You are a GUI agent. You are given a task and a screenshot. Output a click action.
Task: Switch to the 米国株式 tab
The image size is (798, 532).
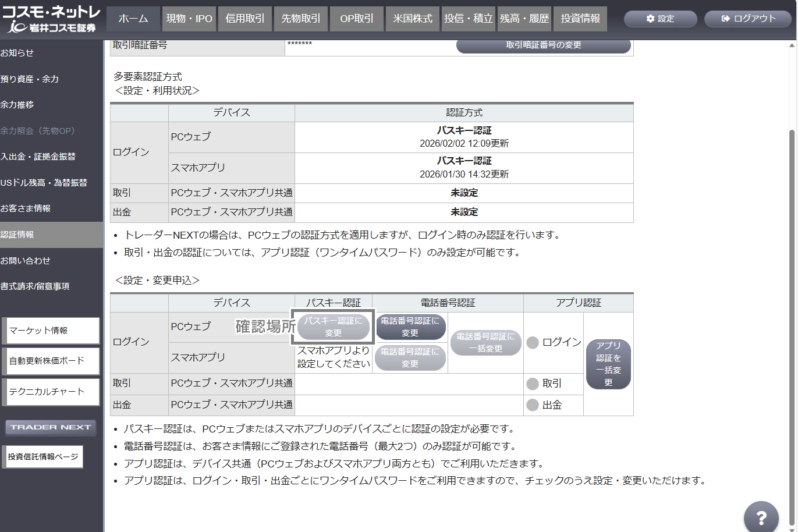(x=412, y=19)
